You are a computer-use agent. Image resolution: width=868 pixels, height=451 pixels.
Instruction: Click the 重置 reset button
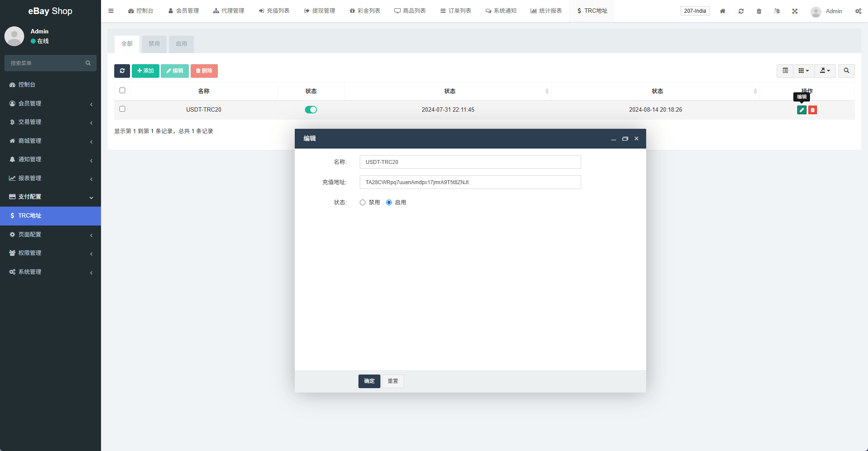tap(393, 381)
